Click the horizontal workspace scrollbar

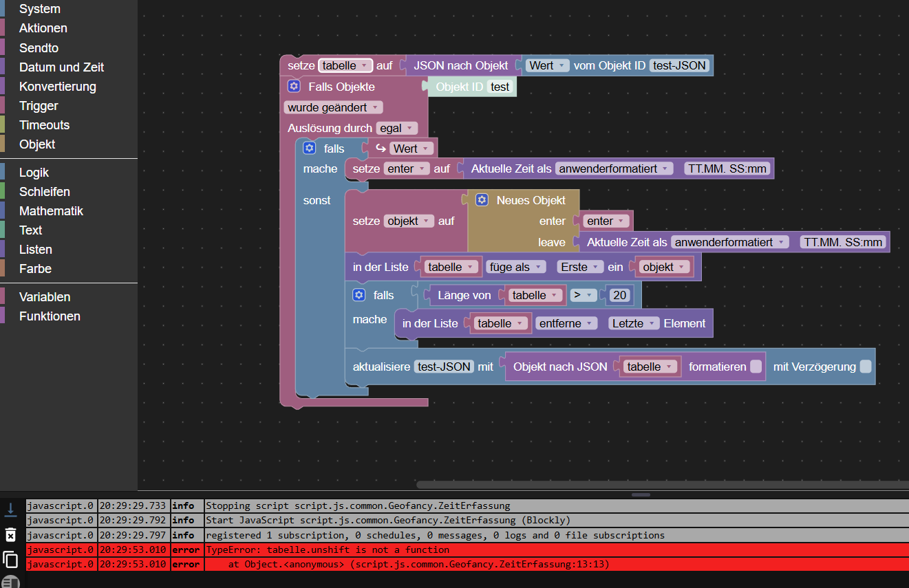[x=661, y=485]
